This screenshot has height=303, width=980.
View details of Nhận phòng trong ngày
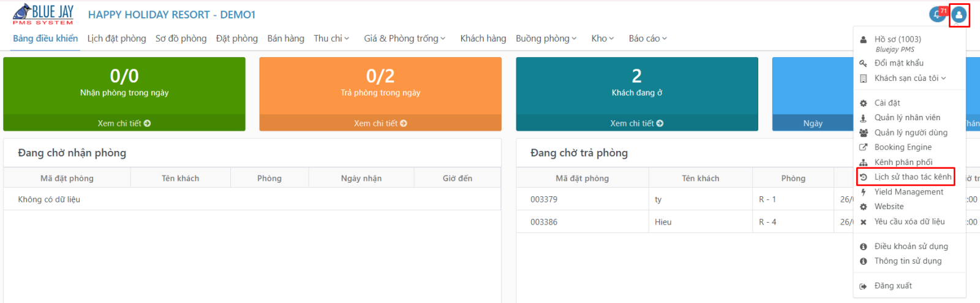124,123
